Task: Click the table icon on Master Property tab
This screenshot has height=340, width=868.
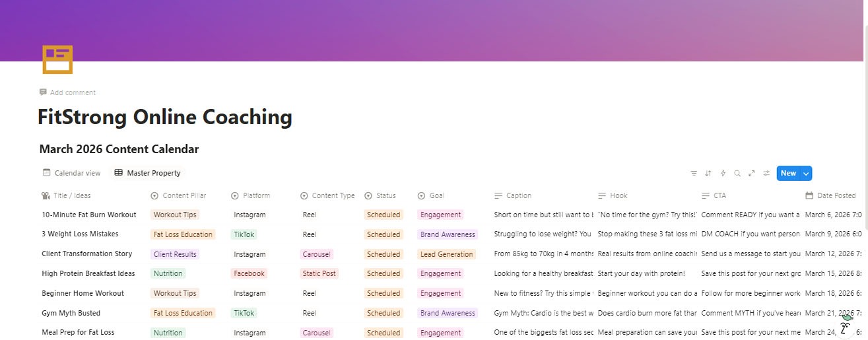Action: pyautogui.click(x=118, y=173)
